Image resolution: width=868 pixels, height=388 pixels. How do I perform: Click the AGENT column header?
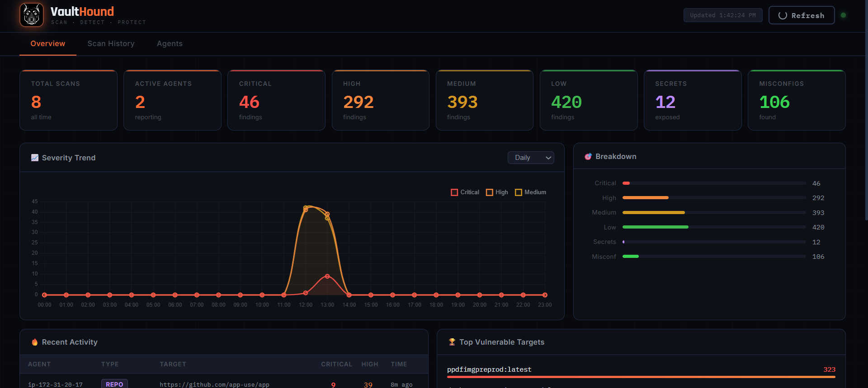[x=39, y=364]
